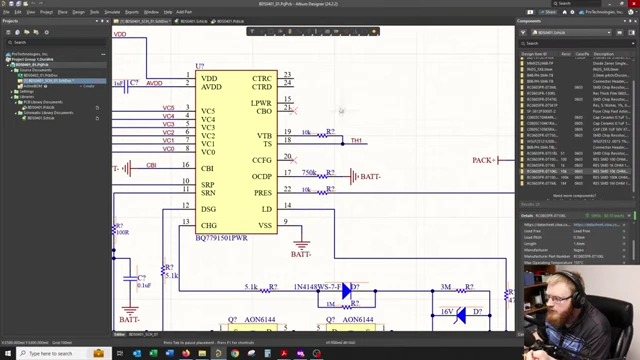This screenshot has height=360, width=640.
Task: Expand Settings folder in Projects tree
Action: (x=11, y=91)
